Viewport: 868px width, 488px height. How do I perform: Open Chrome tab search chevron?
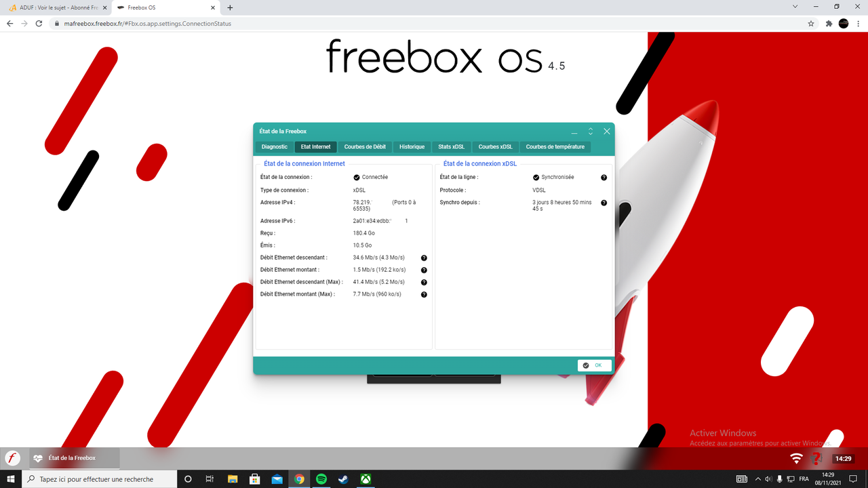point(795,7)
